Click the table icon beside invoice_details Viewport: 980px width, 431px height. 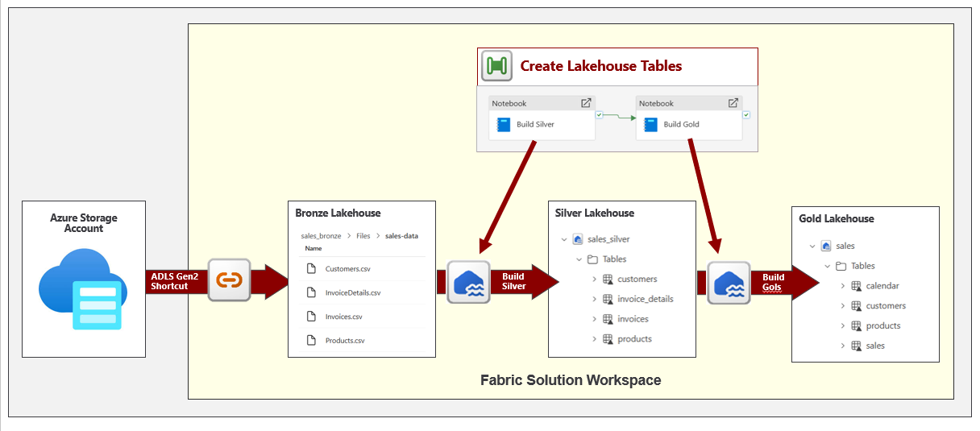point(608,299)
